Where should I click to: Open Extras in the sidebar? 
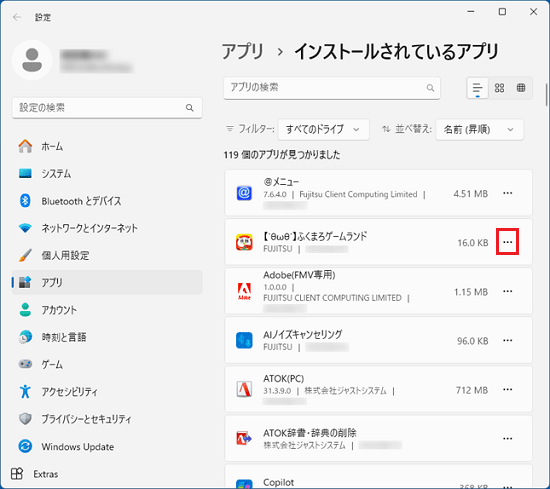tap(34, 474)
